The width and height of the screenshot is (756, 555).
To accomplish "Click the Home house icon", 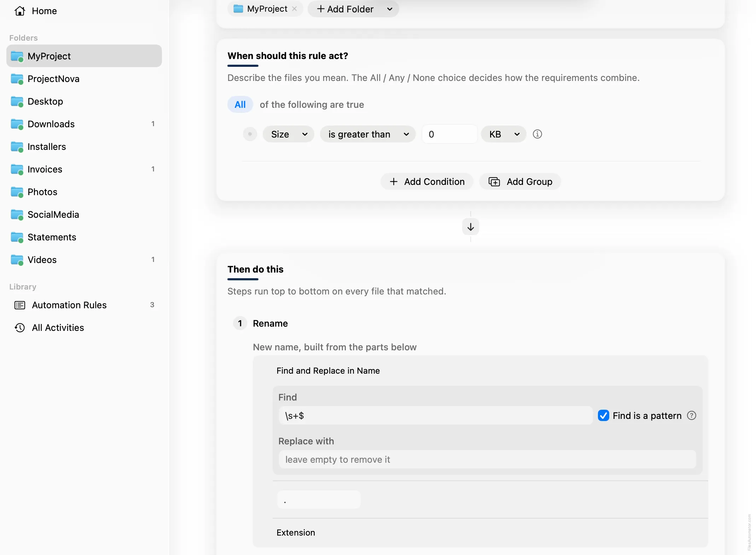I will pos(20,11).
